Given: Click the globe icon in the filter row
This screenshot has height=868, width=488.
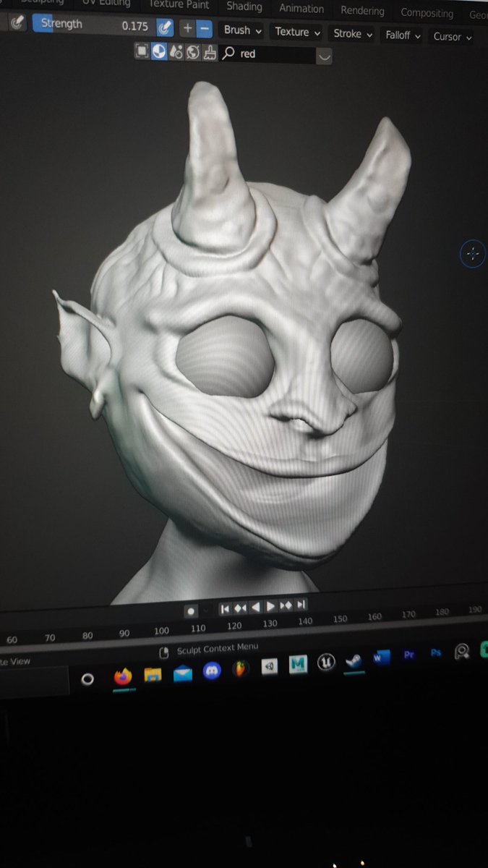Looking at the screenshot, I should 192,52.
